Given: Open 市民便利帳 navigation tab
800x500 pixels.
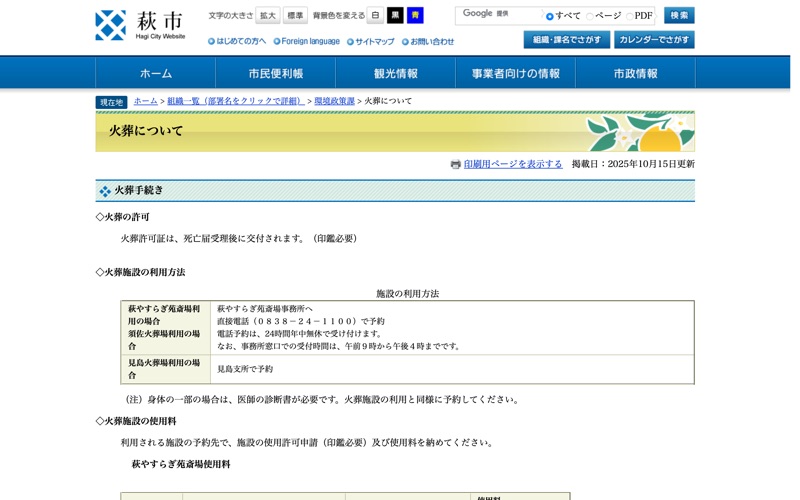Looking at the screenshot, I should [x=276, y=73].
